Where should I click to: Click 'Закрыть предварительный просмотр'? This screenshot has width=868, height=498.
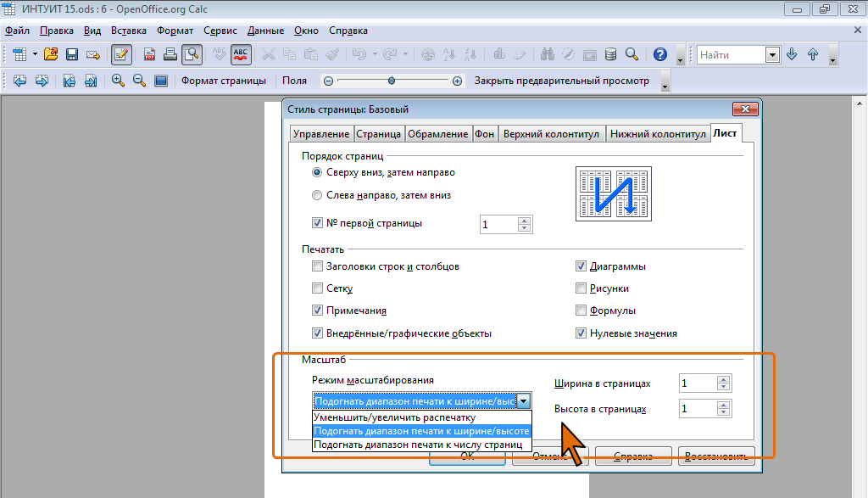pos(562,81)
